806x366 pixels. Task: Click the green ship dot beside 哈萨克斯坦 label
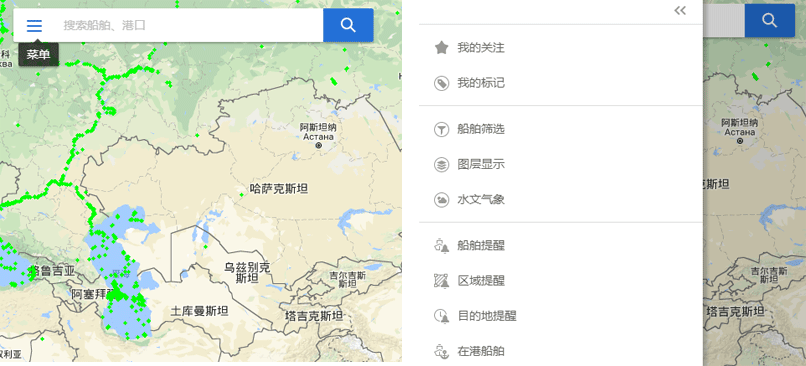tap(242, 195)
